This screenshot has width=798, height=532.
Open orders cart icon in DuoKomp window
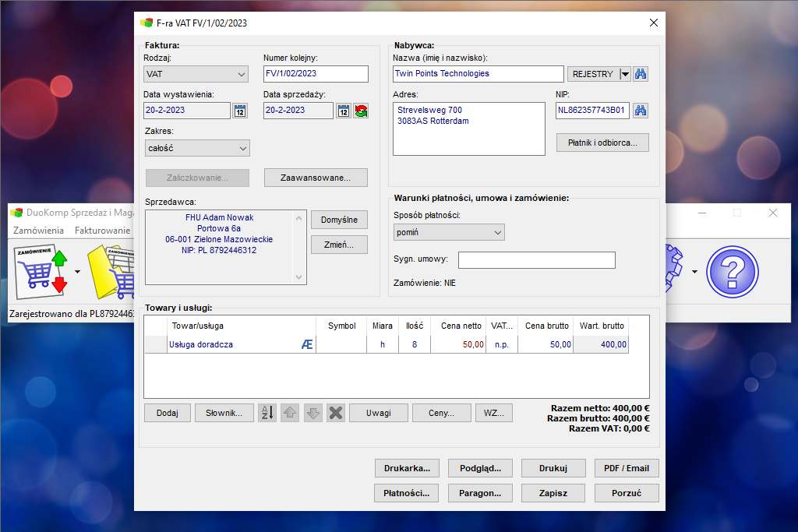tap(42, 272)
